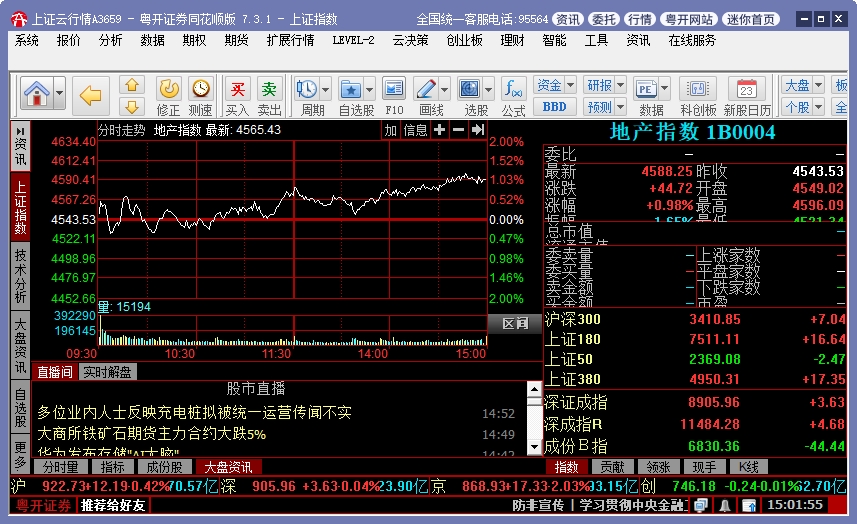Image resolution: width=857 pixels, height=524 pixels.
Task: Click the 资讯 title bar button
Action: tap(567, 19)
